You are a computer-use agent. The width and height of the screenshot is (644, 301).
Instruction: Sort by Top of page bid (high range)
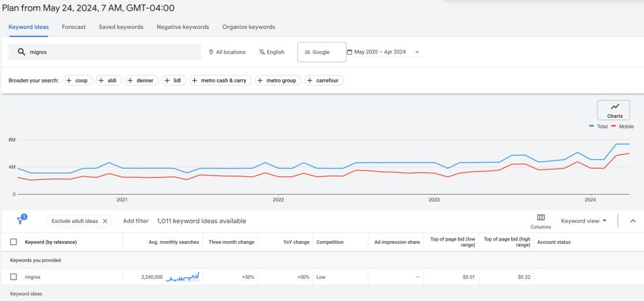pos(508,242)
